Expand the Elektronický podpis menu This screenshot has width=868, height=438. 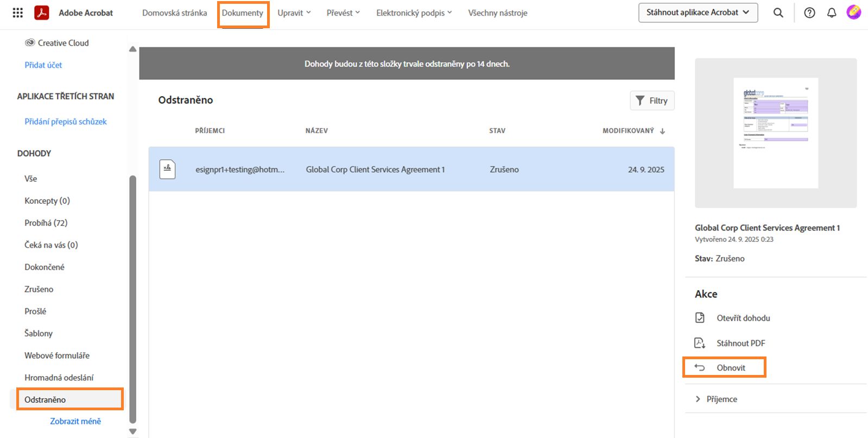(x=414, y=12)
